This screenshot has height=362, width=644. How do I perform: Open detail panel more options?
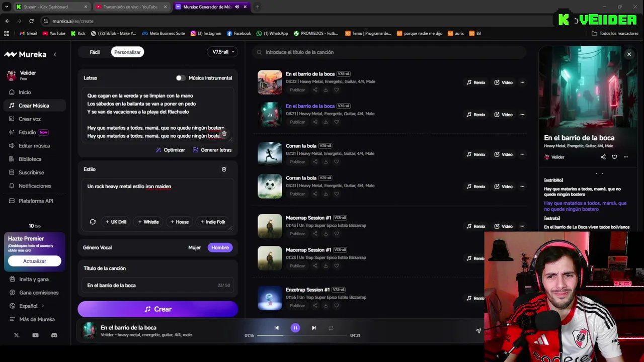pos(626,157)
